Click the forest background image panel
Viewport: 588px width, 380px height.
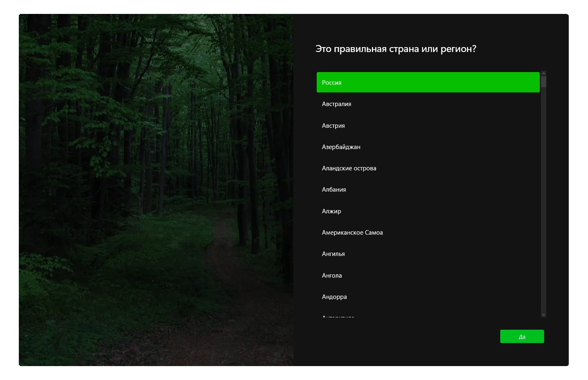coord(155,190)
